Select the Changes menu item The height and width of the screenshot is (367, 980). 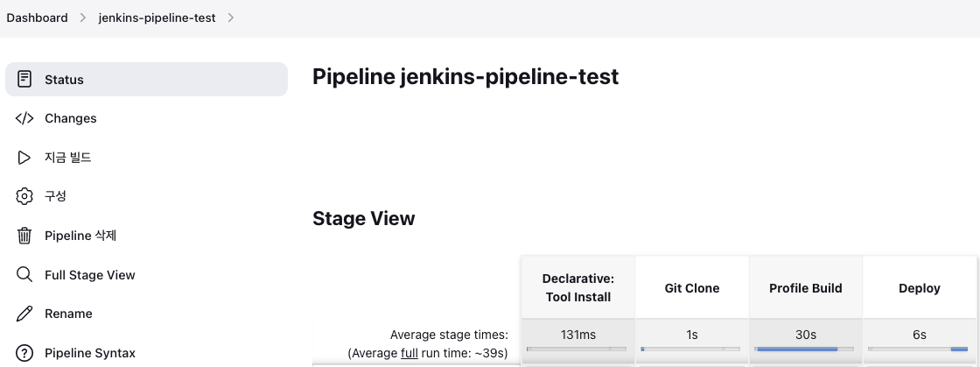pos(71,118)
